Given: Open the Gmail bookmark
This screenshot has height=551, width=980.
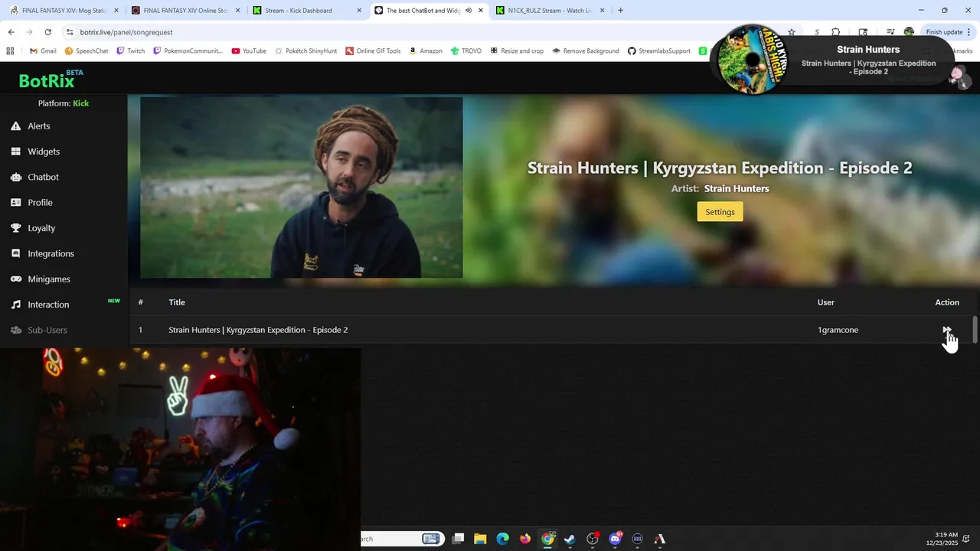Looking at the screenshot, I should tap(43, 51).
